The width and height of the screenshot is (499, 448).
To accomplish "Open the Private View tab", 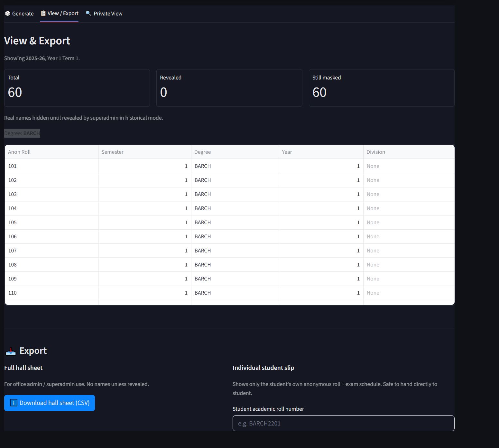I will click(x=104, y=14).
